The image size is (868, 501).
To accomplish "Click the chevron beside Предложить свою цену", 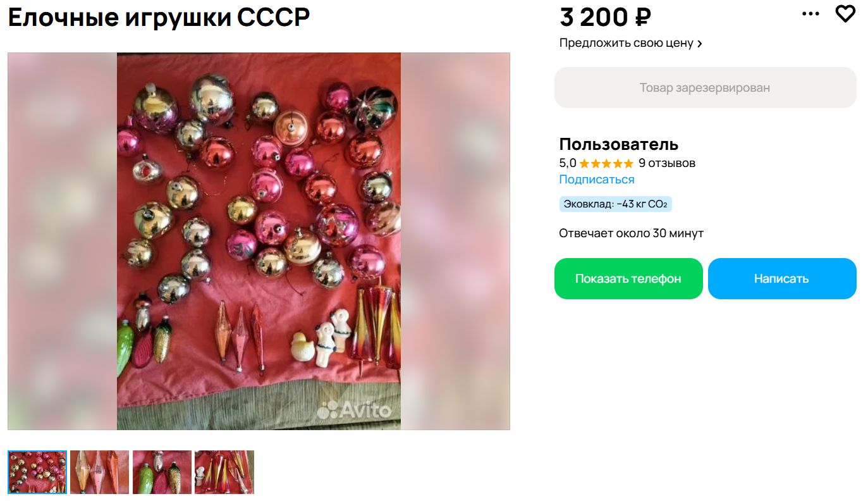I will (x=699, y=44).
